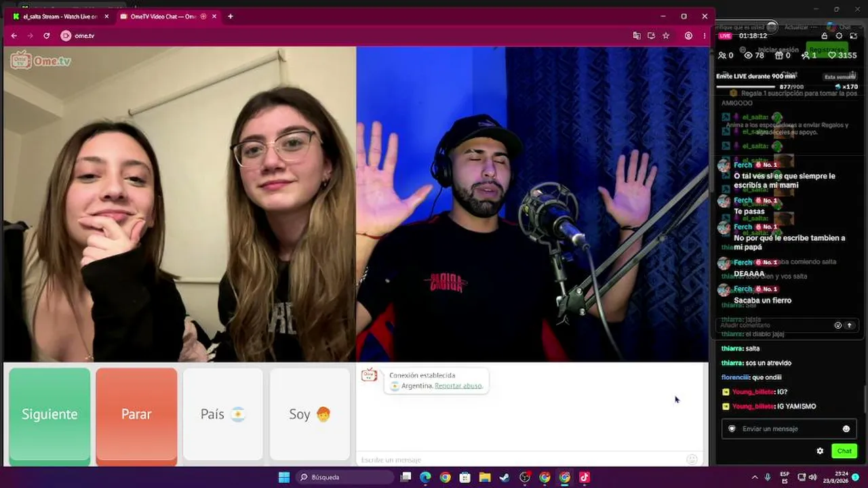Open emoji icon in Añadir comentario box
The width and height of the screenshot is (868, 488).
838,325
